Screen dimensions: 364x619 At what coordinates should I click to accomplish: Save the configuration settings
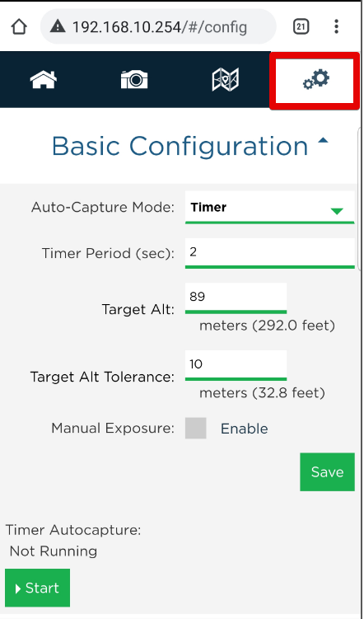(x=327, y=472)
